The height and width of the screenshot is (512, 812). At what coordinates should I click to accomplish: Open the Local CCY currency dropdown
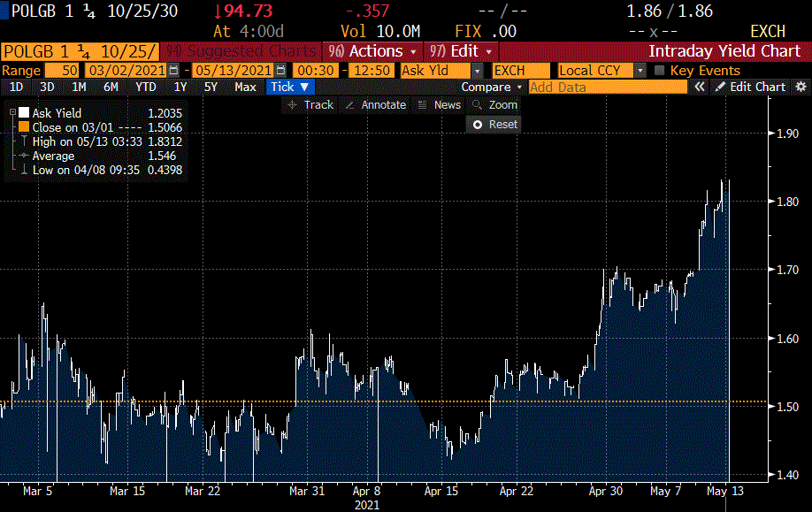click(x=640, y=70)
